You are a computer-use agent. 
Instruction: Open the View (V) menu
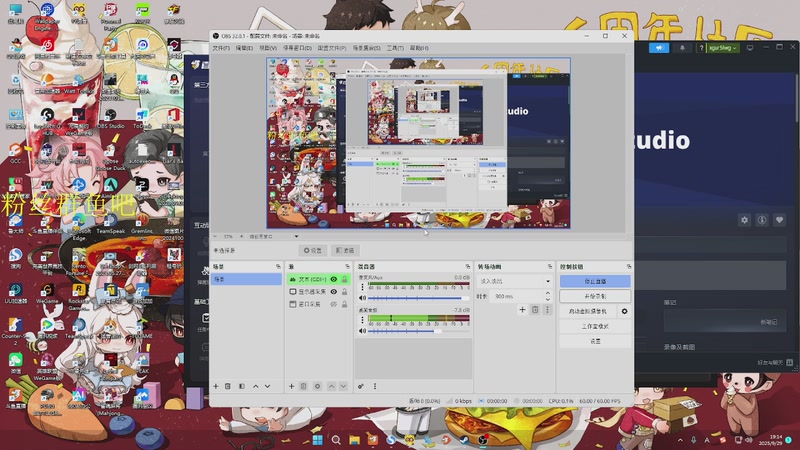pyautogui.click(x=268, y=48)
